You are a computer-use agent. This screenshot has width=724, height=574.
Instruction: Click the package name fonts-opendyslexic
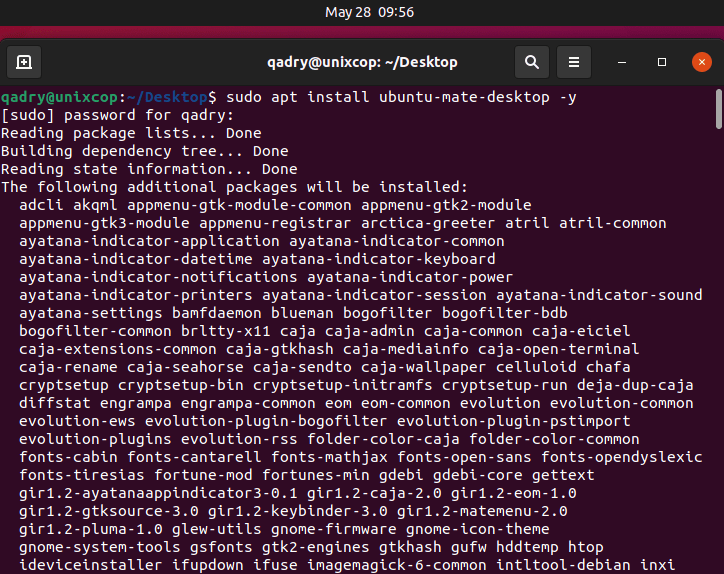pos(621,458)
